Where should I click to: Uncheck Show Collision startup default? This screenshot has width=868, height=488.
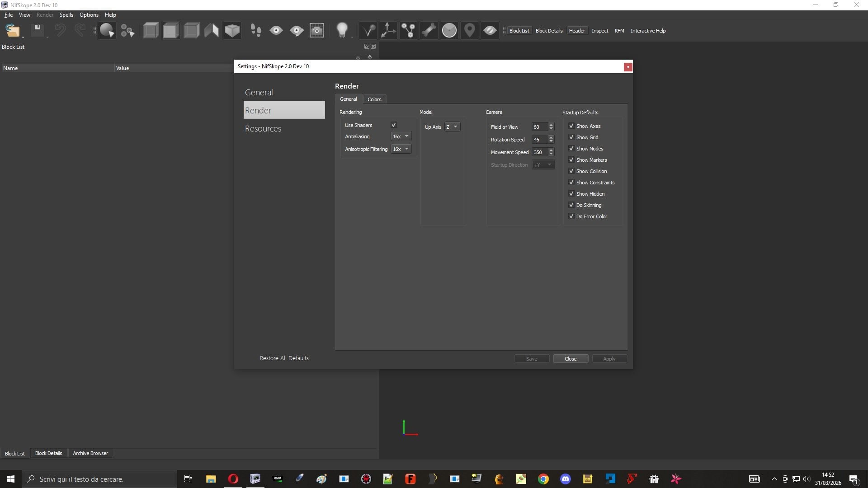(x=571, y=171)
